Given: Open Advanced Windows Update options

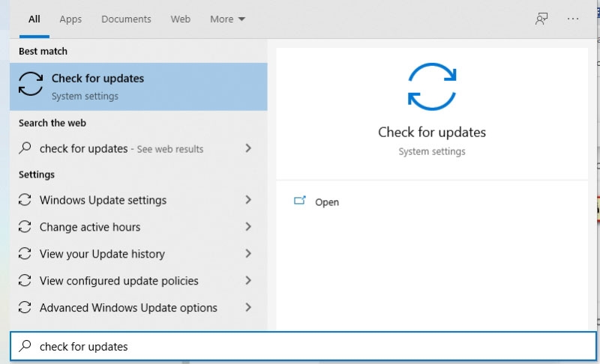Looking at the screenshot, I should (139, 308).
